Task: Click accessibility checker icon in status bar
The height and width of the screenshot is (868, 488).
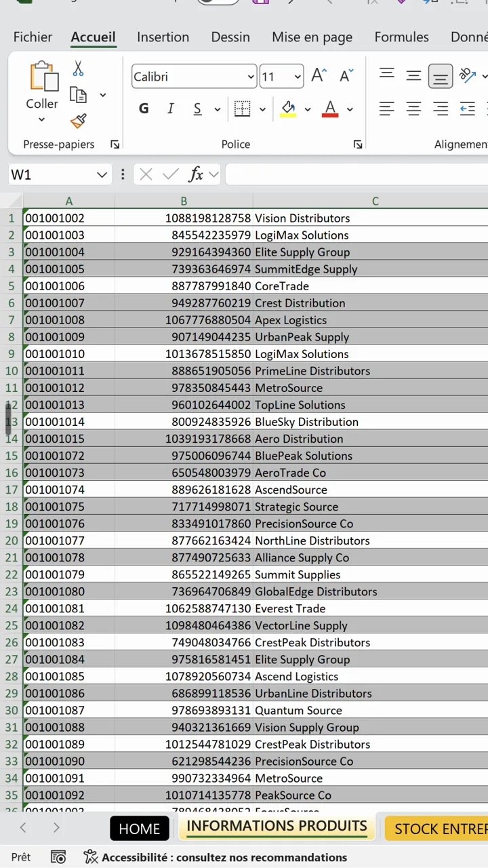Action: click(91, 857)
